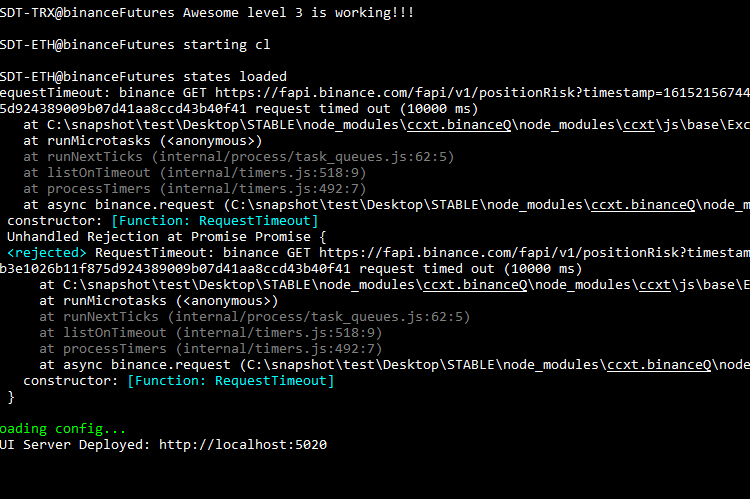Click the first "at runMicrotasks (<anonymous>)" line

click(x=143, y=141)
